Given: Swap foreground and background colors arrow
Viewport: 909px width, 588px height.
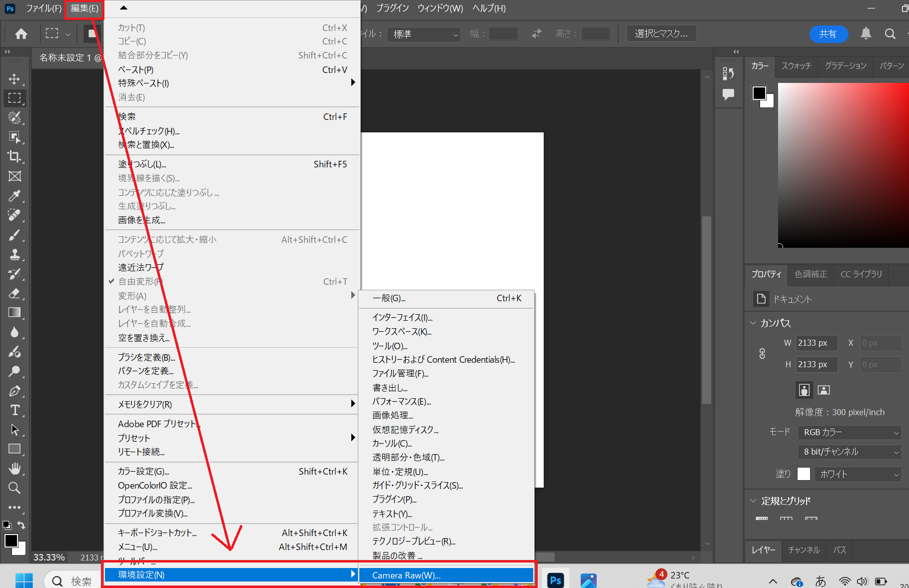Looking at the screenshot, I should point(21,525).
